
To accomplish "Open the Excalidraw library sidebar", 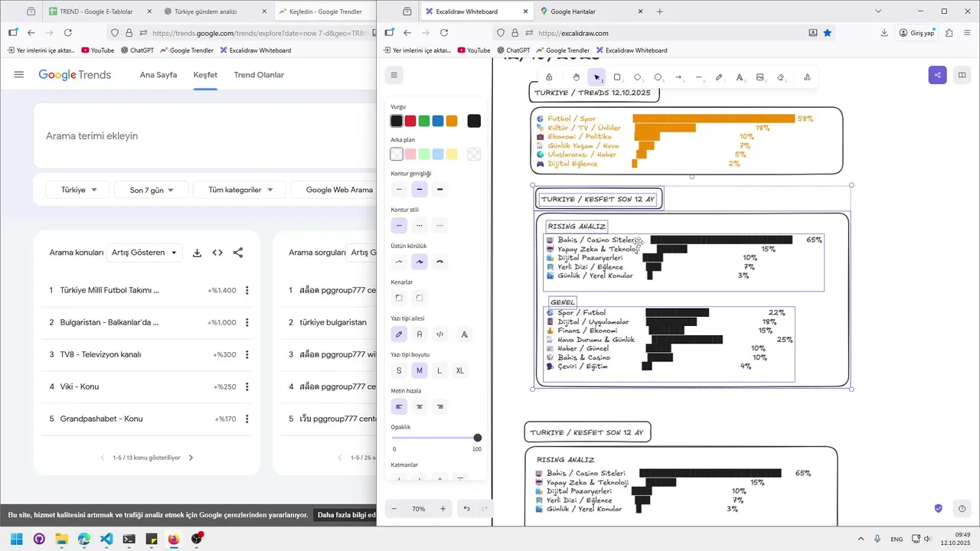I will coord(962,75).
